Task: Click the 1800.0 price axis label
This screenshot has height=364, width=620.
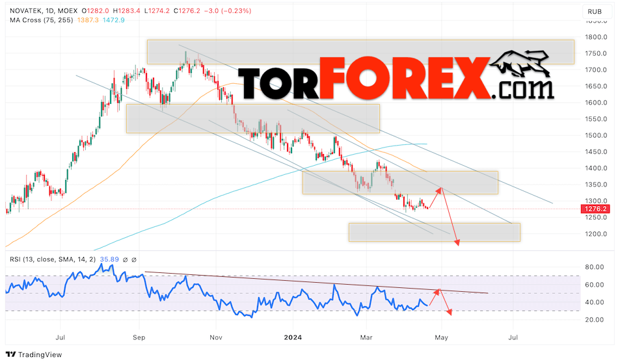Action: click(x=596, y=37)
